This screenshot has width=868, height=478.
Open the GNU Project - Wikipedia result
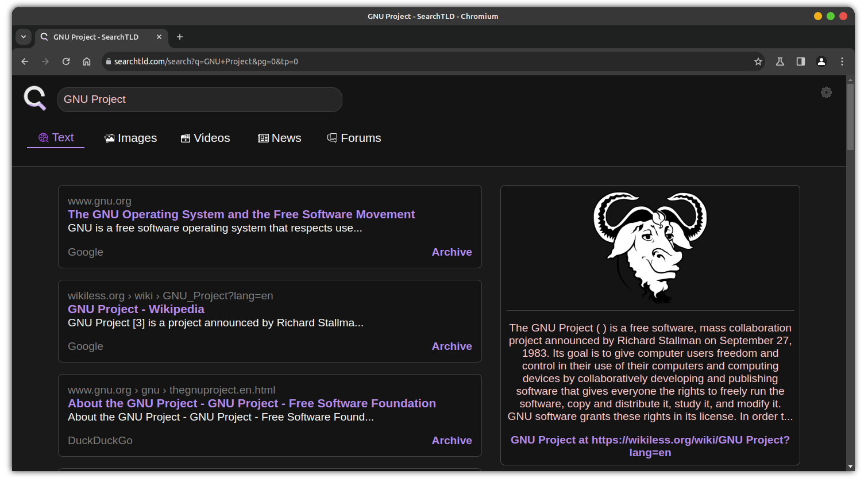pos(136,309)
